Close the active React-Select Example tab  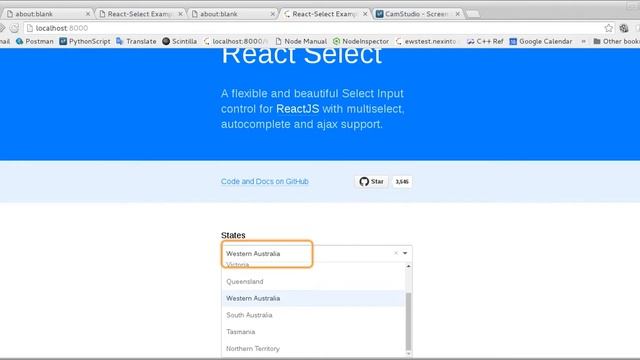[x=365, y=14]
